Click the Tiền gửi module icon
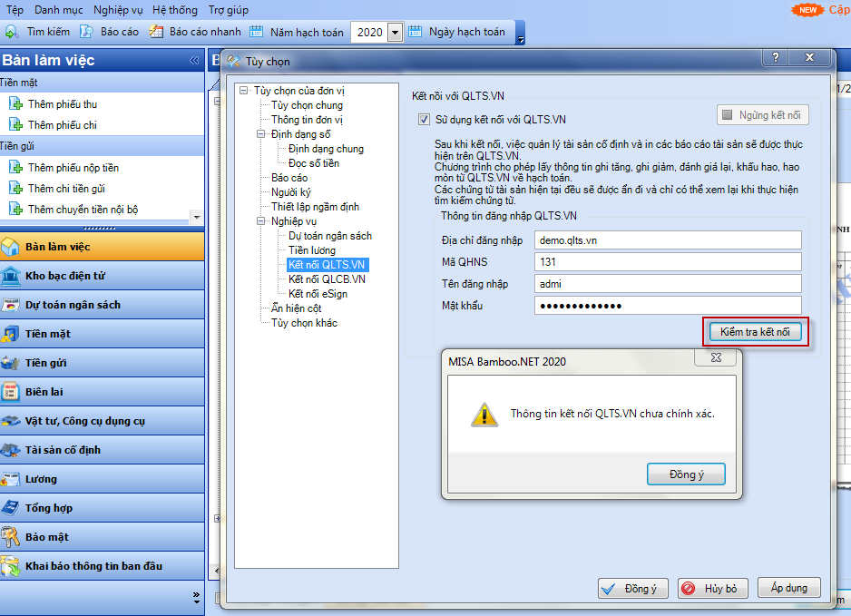The height and width of the screenshot is (616, 851). pos(11,363)
